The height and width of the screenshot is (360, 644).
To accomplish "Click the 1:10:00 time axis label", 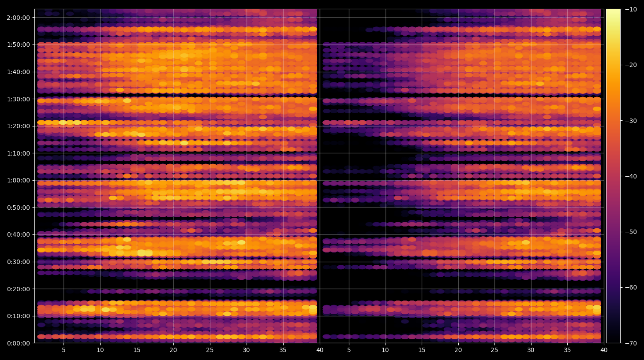I will [19, 153].
